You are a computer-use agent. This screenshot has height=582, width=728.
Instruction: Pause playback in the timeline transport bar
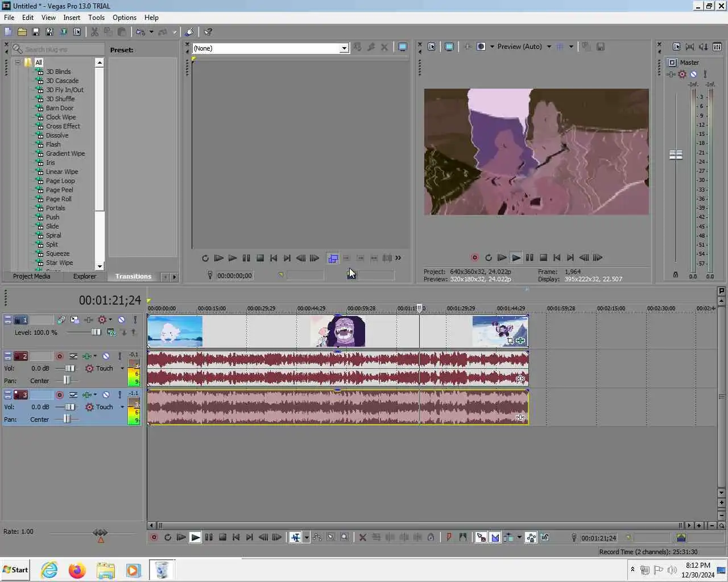point(209,538)
